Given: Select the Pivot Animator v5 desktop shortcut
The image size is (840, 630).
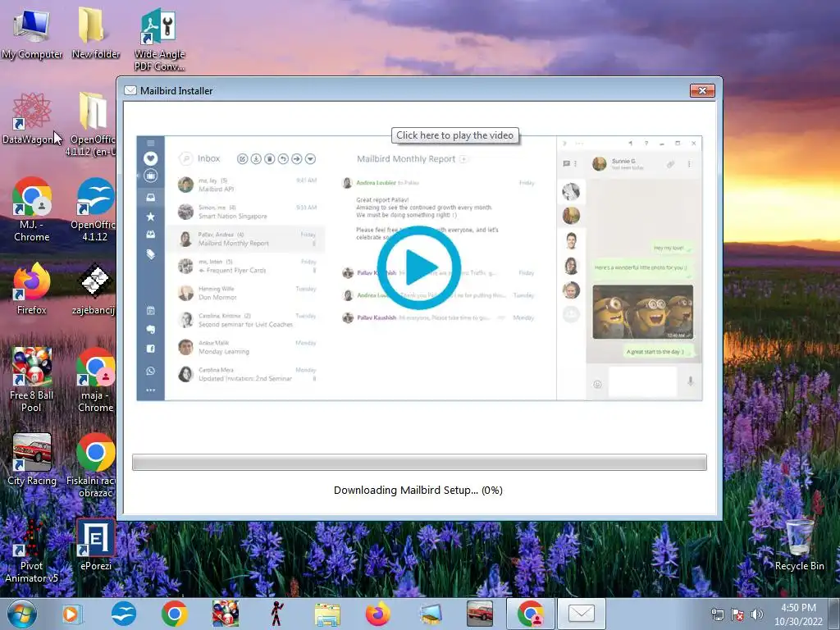Looking at the screenshot, I should pyautogui.click(x=32, y=550).
